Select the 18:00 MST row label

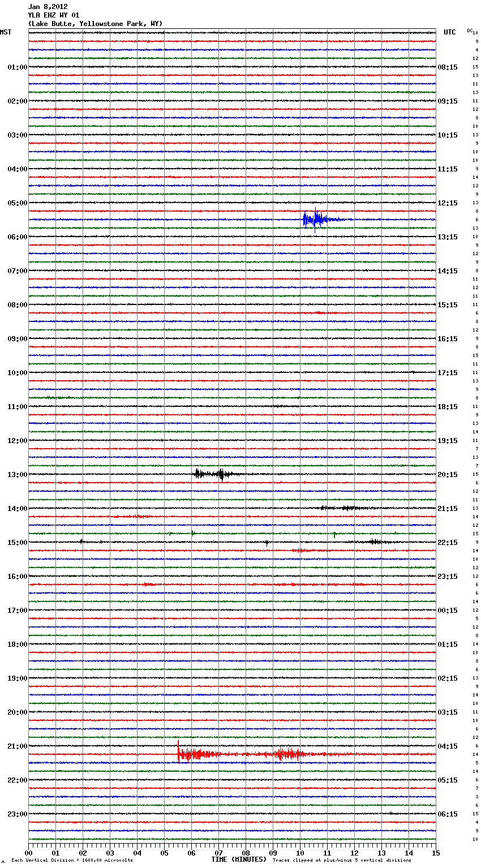[x=17, y=644]
